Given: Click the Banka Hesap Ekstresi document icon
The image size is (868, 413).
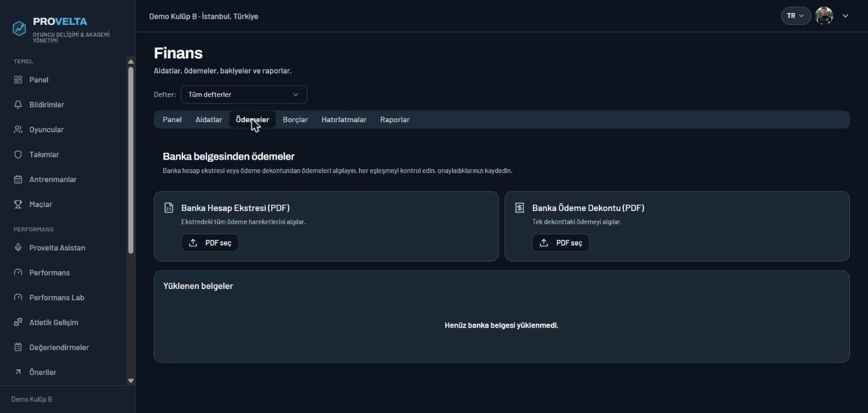Looking at the screenshot, I should coord(169,208).
